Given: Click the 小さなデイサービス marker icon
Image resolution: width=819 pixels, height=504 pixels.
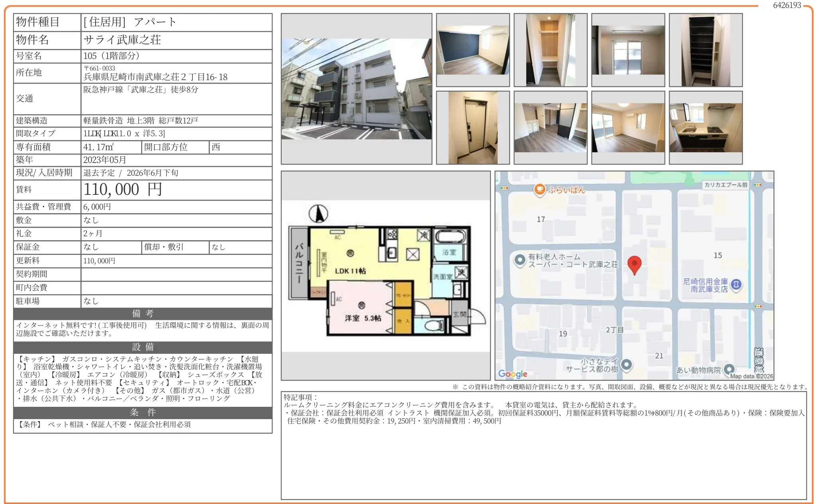Looking at the screenshot, I should coord(626,364).
